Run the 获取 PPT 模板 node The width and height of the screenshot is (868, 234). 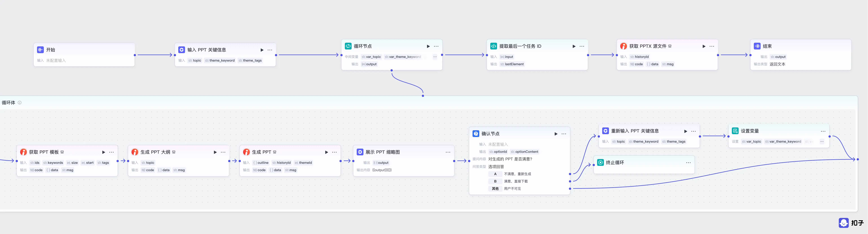(103, 152)
